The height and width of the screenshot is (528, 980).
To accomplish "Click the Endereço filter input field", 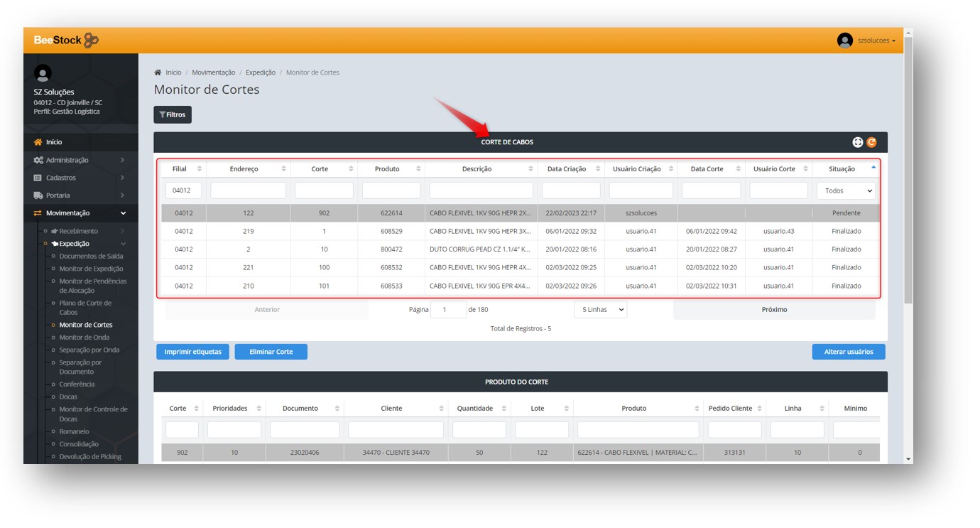I will click(x=248, y=190).
